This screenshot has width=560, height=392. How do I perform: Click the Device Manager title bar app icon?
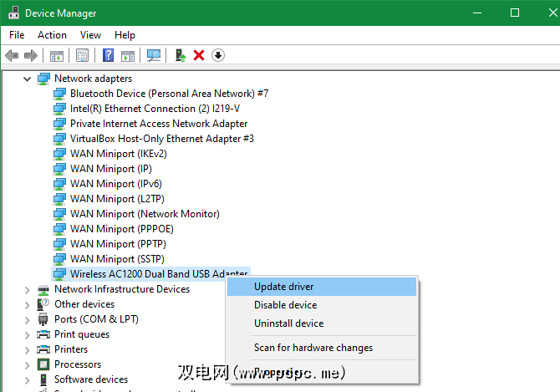click(x=13, y=13)
